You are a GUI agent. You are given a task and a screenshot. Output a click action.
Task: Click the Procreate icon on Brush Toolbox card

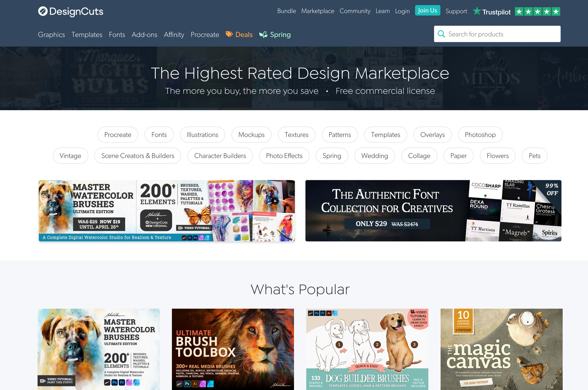pyautogui.click(x=179, y=384)
